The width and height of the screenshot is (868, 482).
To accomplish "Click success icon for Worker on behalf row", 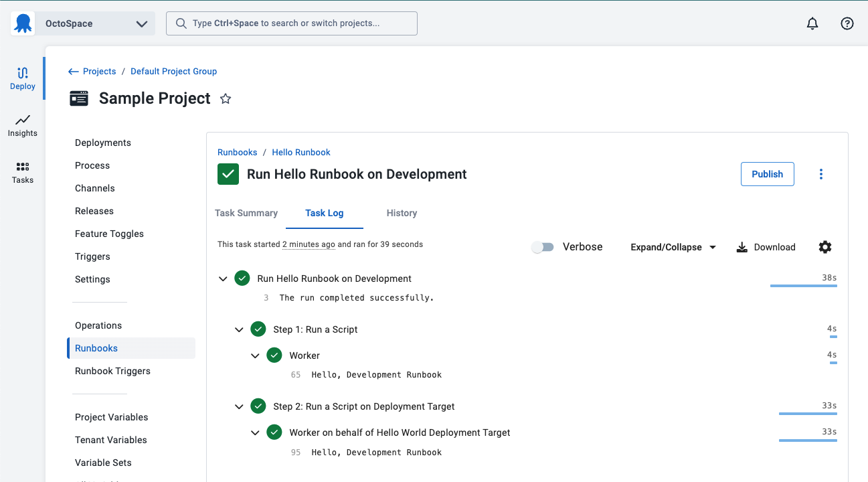I will click(274, 432).
